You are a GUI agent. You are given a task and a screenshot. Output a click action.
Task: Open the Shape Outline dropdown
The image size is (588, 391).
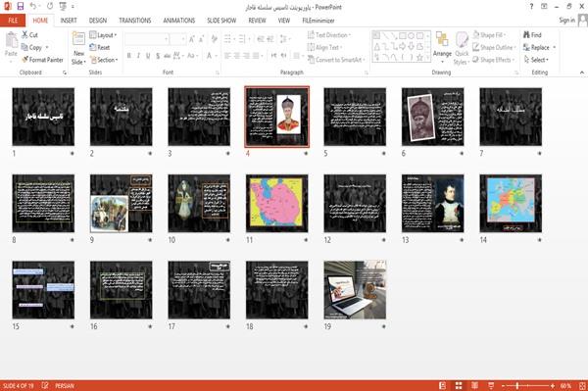click(494, 47)
